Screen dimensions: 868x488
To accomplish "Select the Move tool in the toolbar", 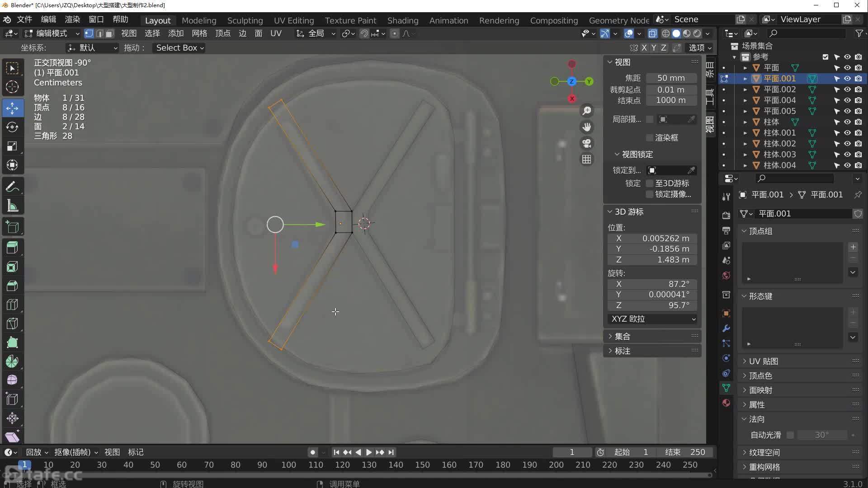I will (x=12, y=108).
